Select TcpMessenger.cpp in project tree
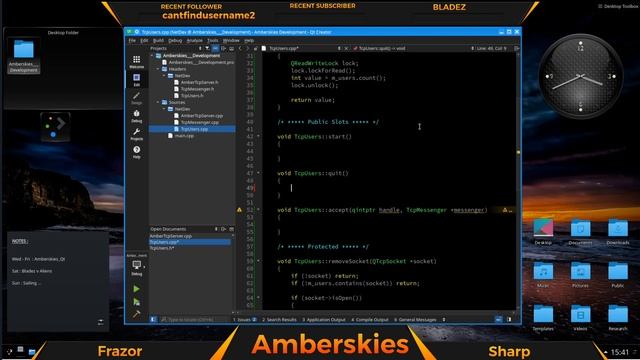This screenshot has height=360, width=640. tap(200, 122)
